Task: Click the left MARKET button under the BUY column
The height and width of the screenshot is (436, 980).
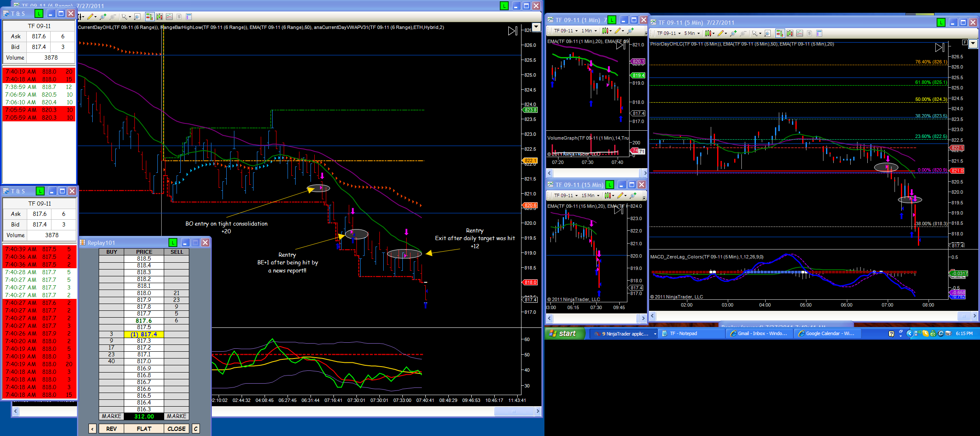Action: 111,416
